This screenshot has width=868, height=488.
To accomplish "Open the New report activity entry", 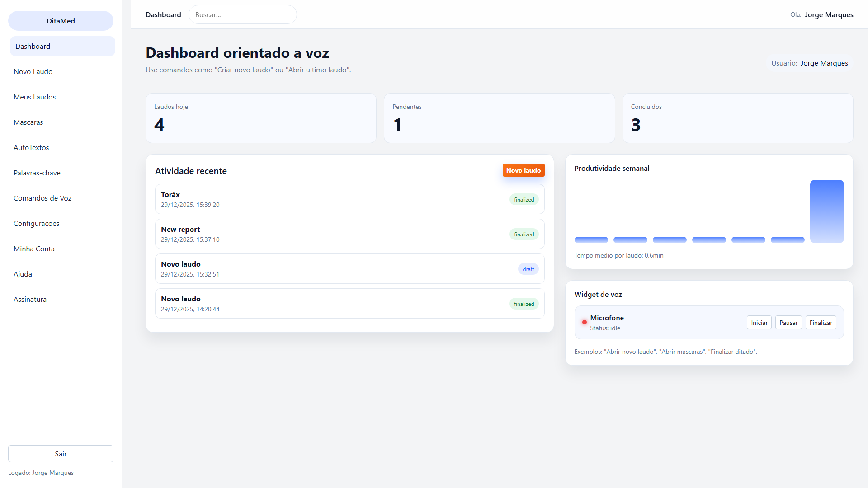I will pos(349,234).
